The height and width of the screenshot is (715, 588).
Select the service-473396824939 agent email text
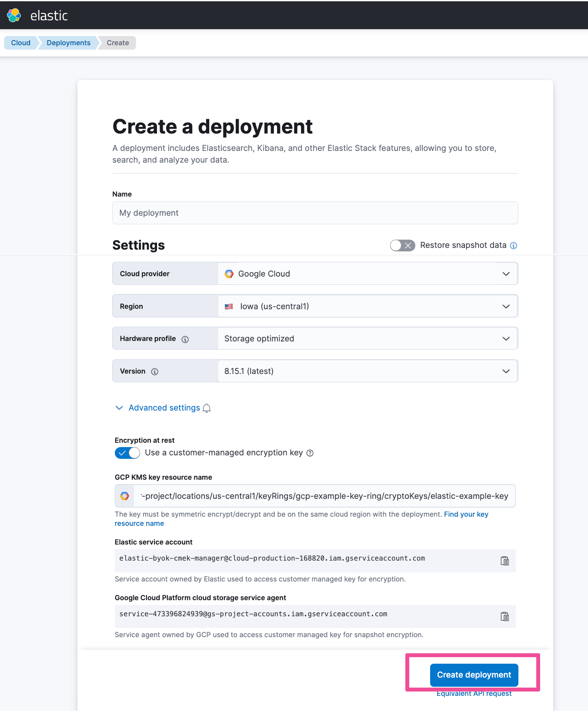pos(253,614)
